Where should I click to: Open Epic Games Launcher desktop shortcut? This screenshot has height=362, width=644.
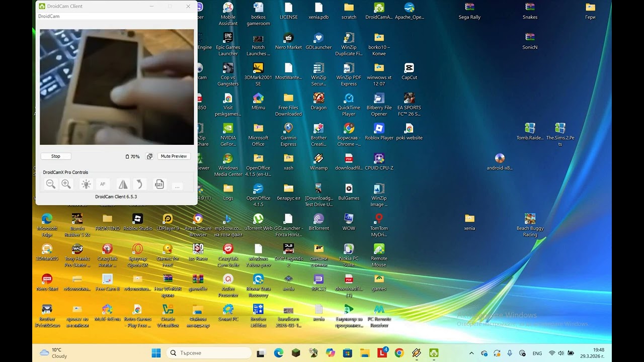click(228, 44)
